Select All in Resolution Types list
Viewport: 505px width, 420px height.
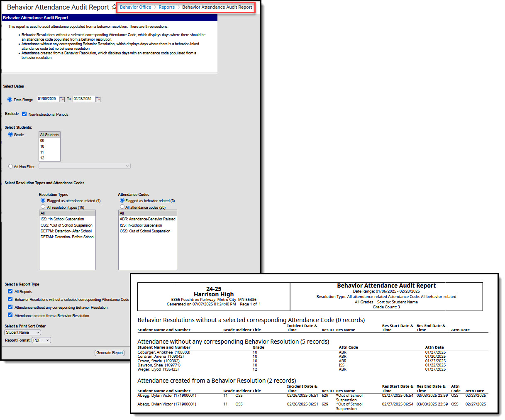67,213
